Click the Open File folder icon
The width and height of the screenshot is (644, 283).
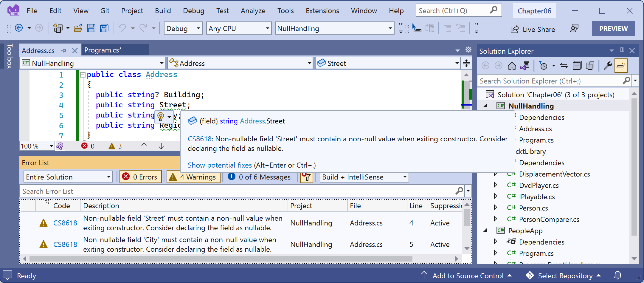click(x=78, y=28)
